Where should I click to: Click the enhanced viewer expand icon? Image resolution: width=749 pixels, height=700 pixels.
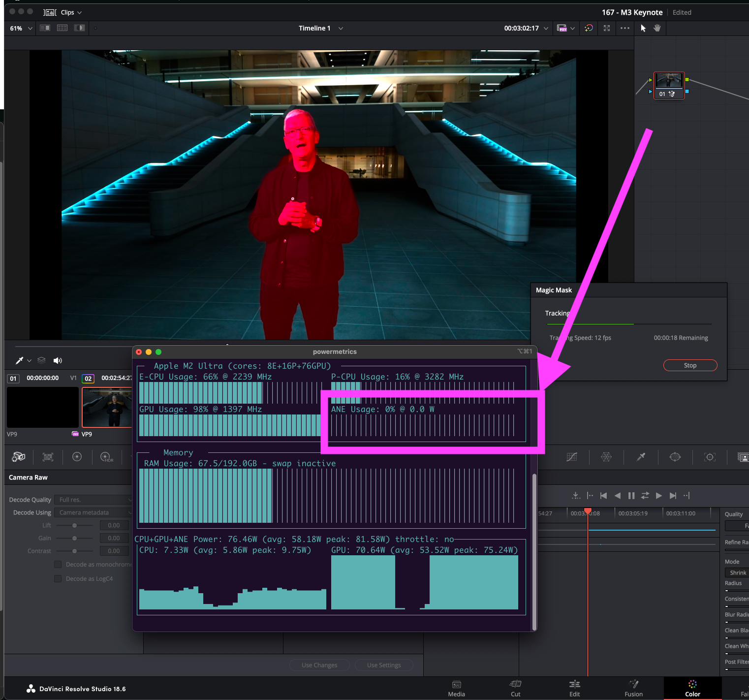pyautogui.click(x=607, y=29)
